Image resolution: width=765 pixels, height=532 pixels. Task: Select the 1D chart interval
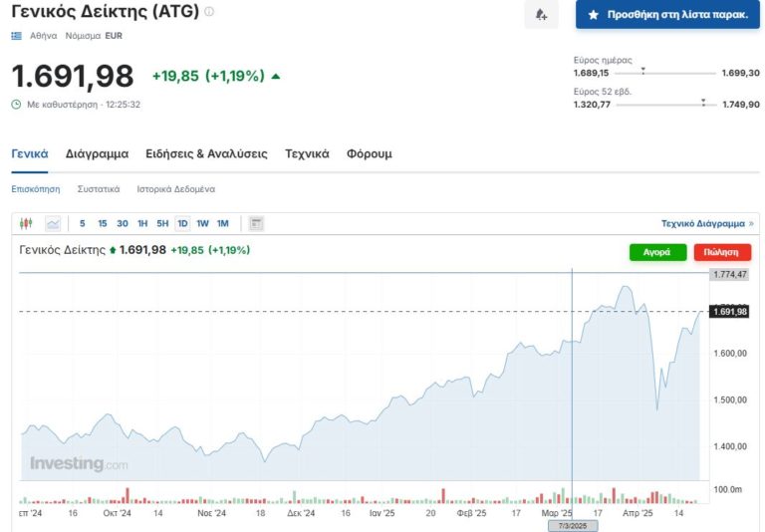182,223
